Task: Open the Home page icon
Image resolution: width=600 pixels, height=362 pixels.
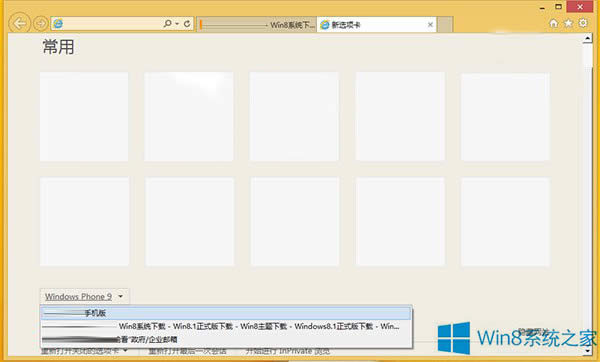Action: pyautogui.click(x=553, y=23)
